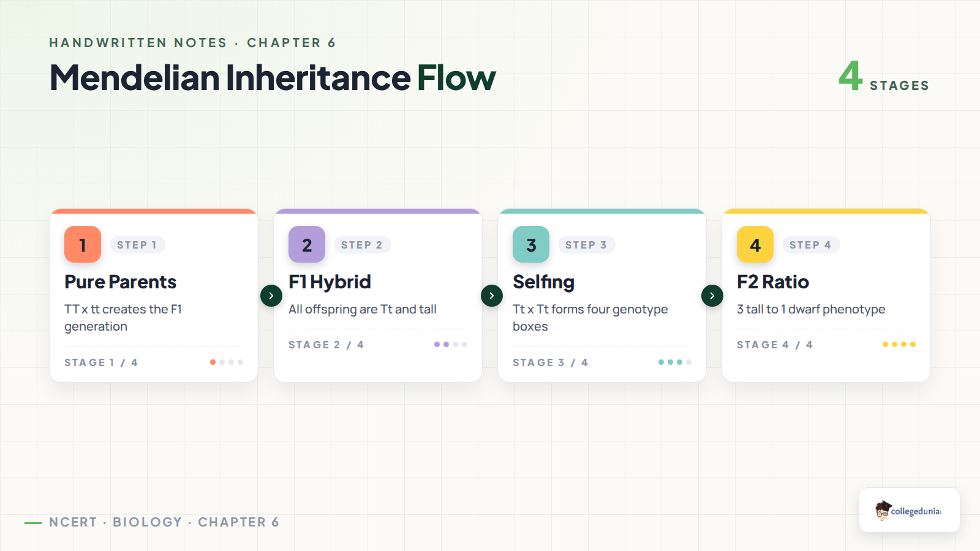Click the 'STAGE 3 / 4' label
980x551 pixels.
click(x=551, y=362)
